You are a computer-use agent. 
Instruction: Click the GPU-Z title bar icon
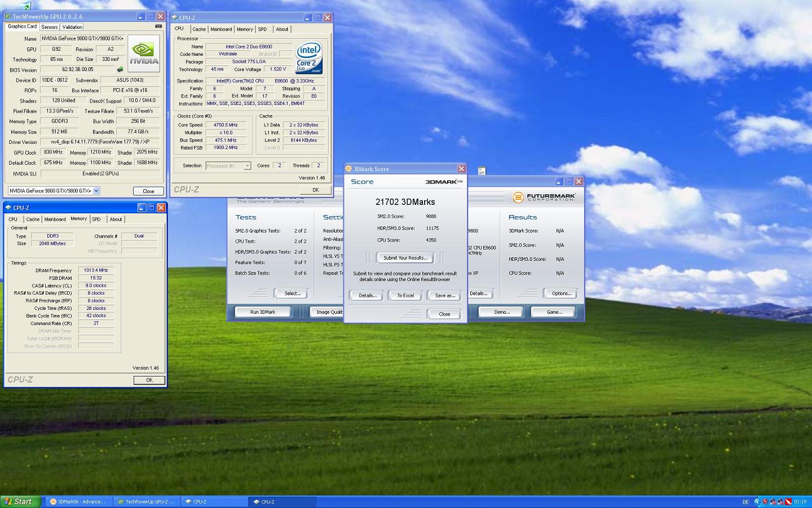(8, 16)
